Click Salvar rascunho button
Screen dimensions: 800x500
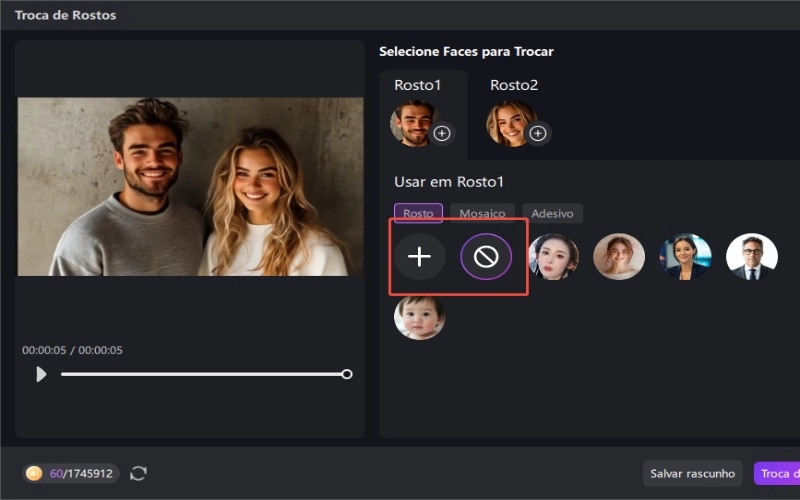click(692, 473)
